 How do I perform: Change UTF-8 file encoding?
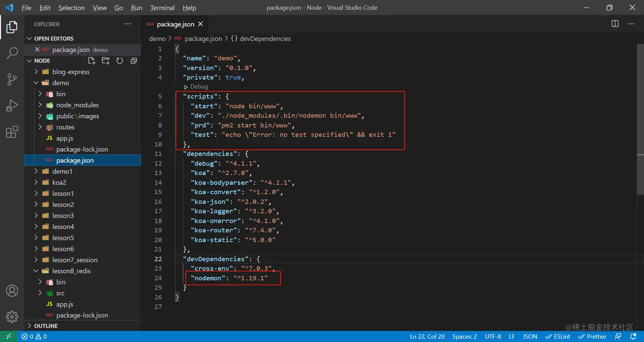(x=493, y=336)
